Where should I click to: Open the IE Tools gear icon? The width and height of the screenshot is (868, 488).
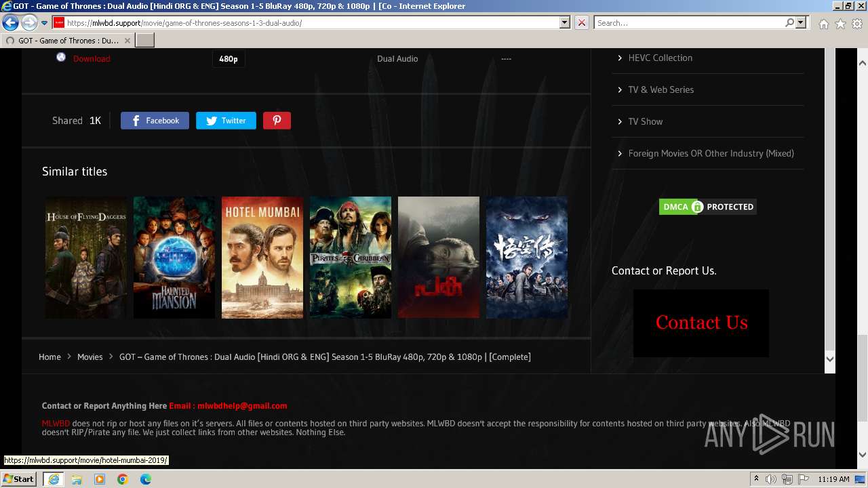tap(857, 24)
